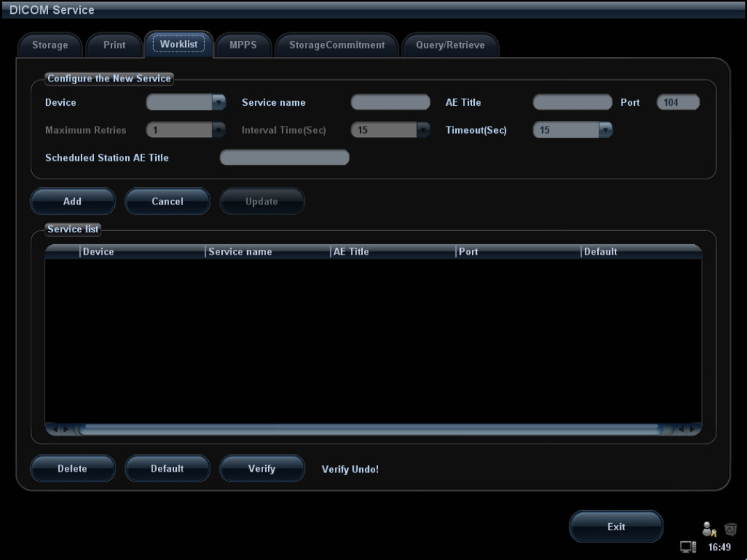Screen dimensions: 747x560
Task: Expand the Maximum Retries dropdown
Action: [217, 129]
